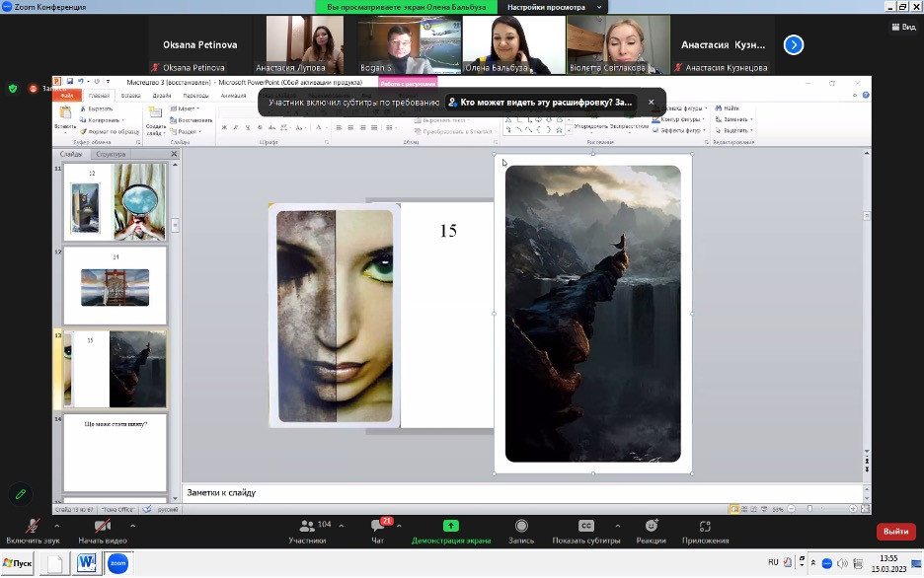Click the green screen share (Демонстрация экрана) icon
The width and height of the screenshot is (924, 578).
pos(451,527)
